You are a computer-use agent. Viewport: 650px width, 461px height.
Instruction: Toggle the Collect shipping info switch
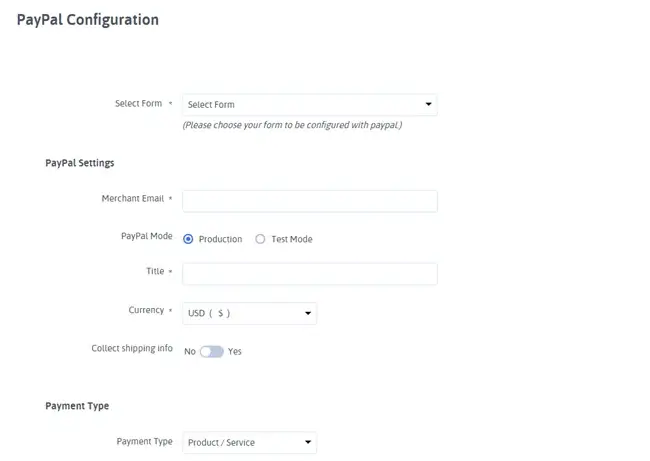212,352
